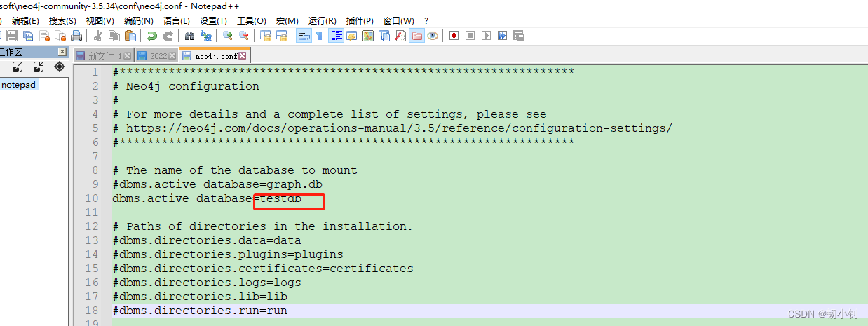Open the 工具(O) menu
The height and width of the screenshot is (326, 868).
pyautogui.click(x=251, y=21)
